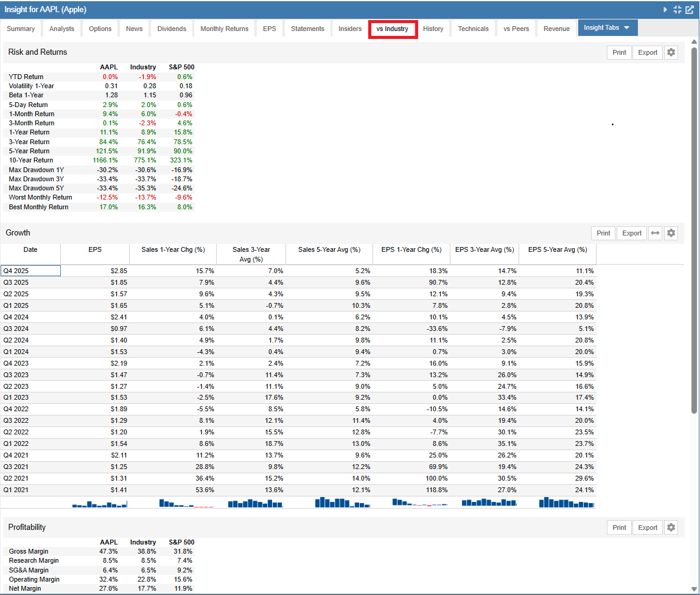Click the pop-out window icon in title bar
This screenshot has width=700, height=595.
tap(690, 9)
